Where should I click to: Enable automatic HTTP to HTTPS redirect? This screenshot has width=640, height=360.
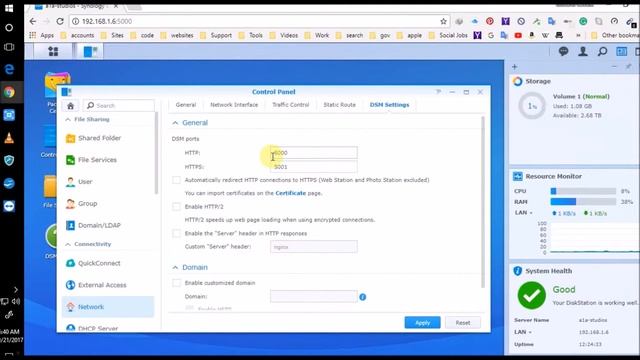pyautogui.click(x=176, y=180)
